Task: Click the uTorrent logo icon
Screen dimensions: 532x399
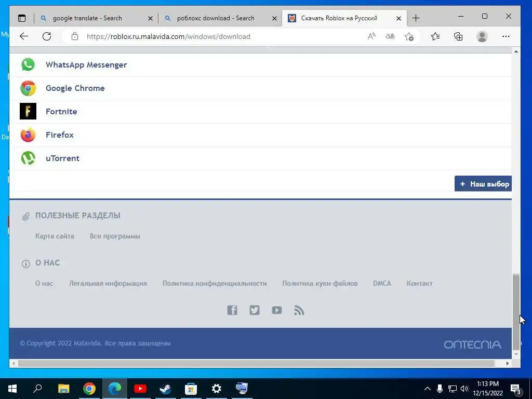Action: coord(28,158)
